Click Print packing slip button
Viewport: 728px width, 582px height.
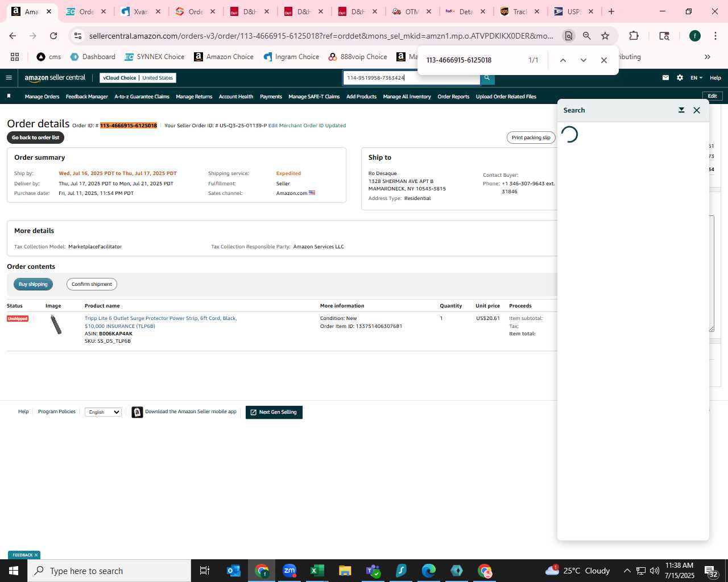(x=531, y=138)
